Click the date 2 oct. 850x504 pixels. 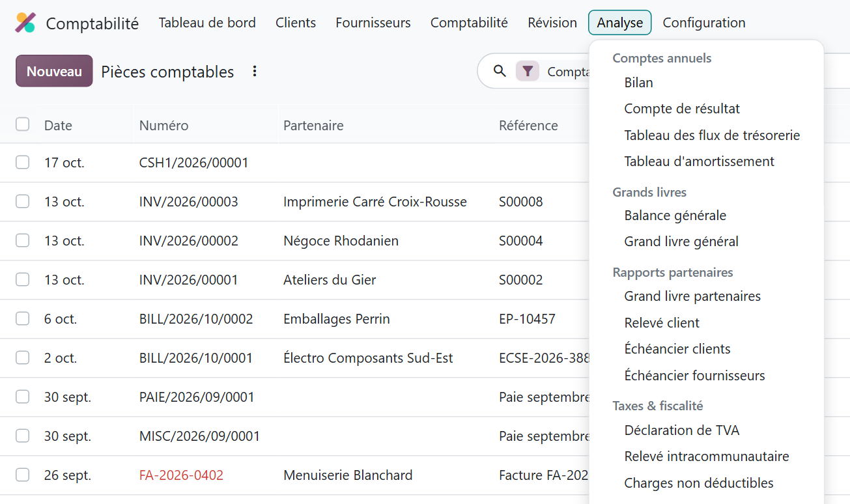61,358
